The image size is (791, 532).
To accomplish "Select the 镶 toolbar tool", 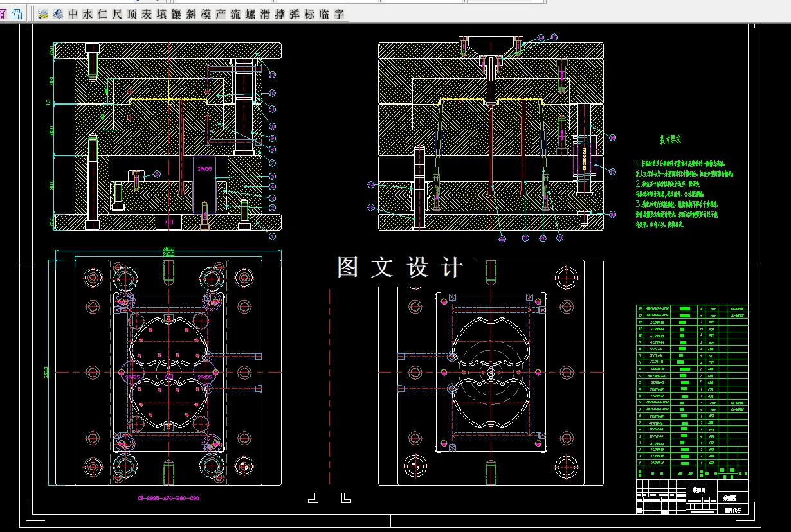I will coord(176,13).
